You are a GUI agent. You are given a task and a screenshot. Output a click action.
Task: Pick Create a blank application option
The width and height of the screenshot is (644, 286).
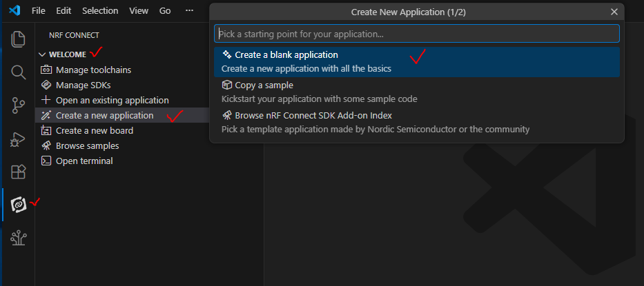pyautogui.click(x=416, y=62)
